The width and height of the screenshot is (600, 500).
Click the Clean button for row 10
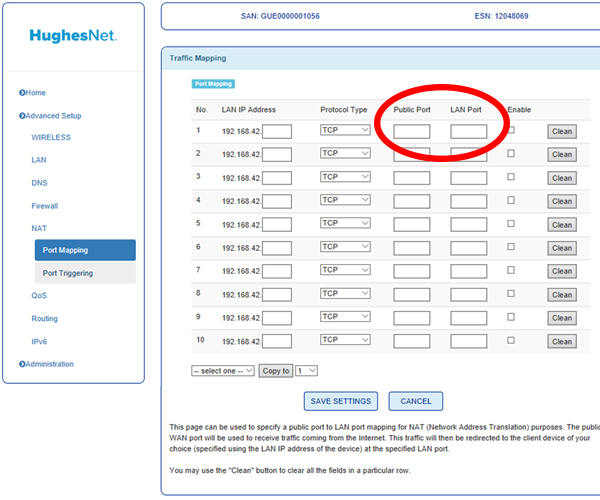tap(562, 342)
